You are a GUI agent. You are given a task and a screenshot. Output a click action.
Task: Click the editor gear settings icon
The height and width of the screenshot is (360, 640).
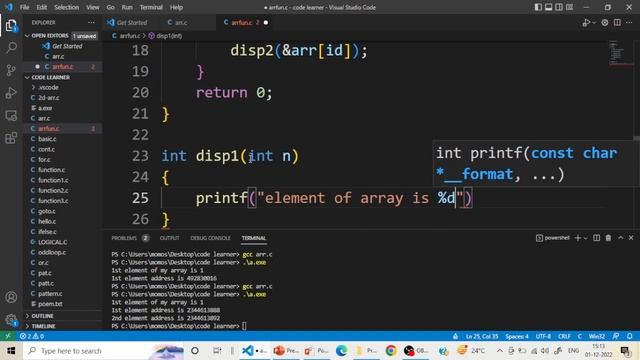(x=605, y=22)
